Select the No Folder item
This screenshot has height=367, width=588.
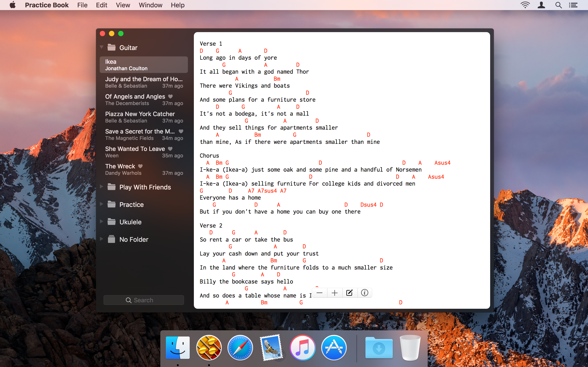(x=134, y=239)
